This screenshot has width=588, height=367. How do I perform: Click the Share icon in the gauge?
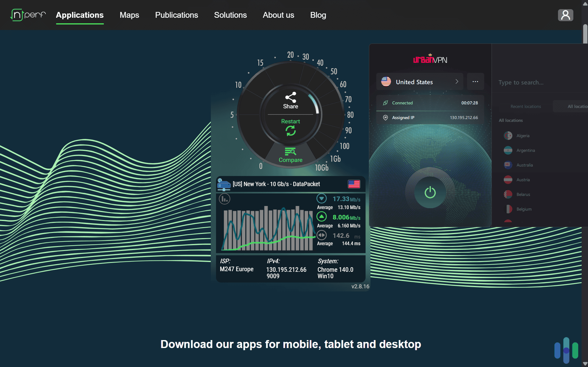pyautogui.click(x=290, y=97)
